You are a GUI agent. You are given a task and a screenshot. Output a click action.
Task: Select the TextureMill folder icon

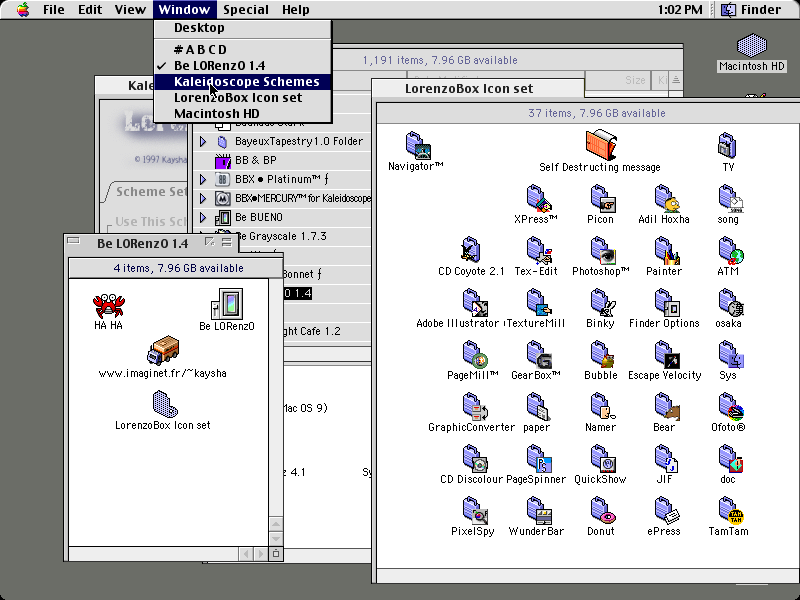[538, 302]
